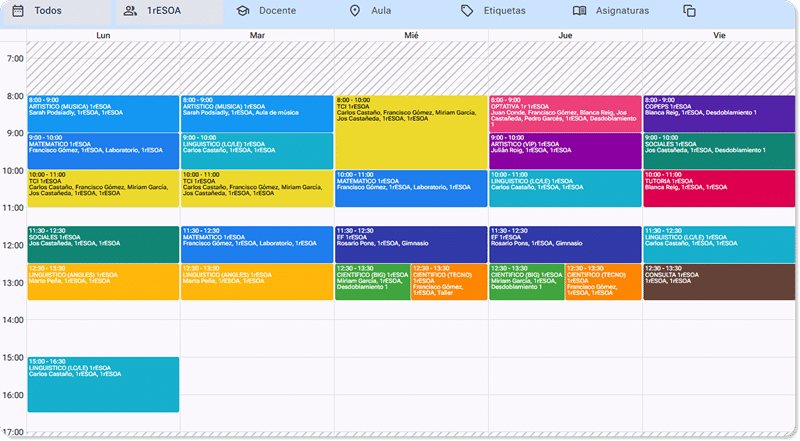Open Thursday OPTATIVA 1r 1rESOA event
800x441 pixels.
pyautogui.click(x=565, y=114)
